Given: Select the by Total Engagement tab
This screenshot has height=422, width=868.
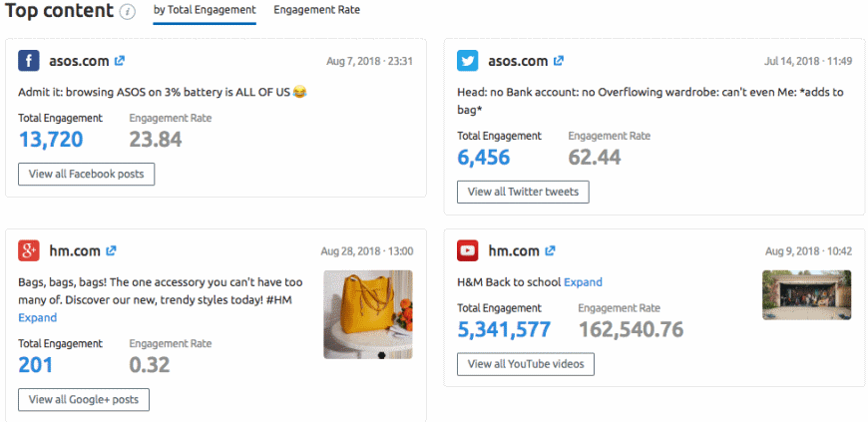Looking at the screenshot, I should tap(205, 10).
